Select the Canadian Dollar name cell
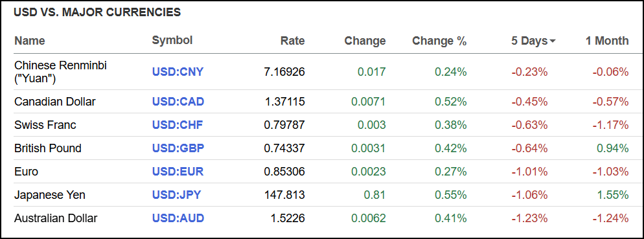 point(55,102)
